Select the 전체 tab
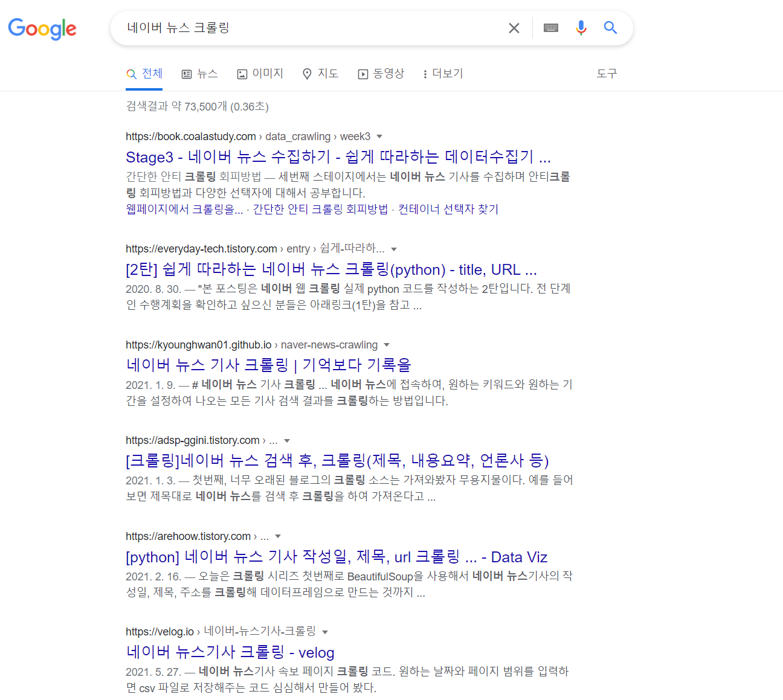The image size is (783, 700). tap(144, 74)
